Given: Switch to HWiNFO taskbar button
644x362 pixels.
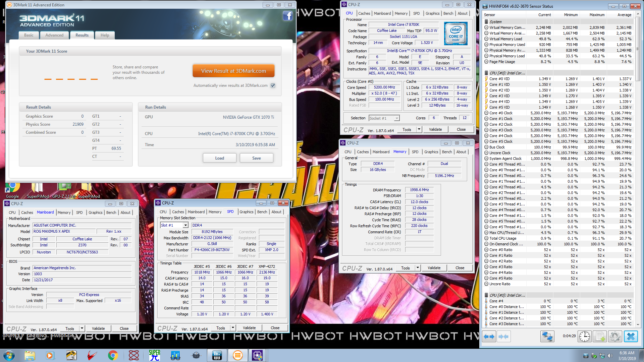Looking at the screenshot, I should (217, 355).
